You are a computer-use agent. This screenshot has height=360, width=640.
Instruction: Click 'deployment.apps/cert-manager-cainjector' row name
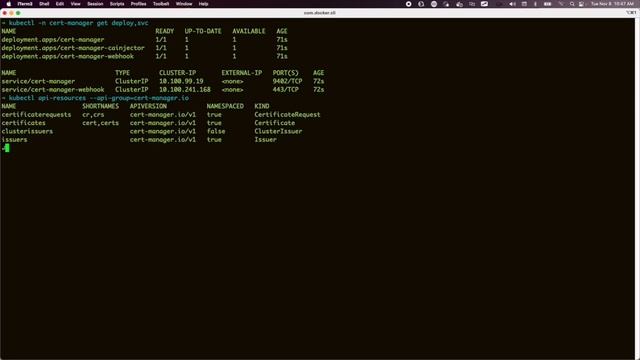click(x=73, y=48)
